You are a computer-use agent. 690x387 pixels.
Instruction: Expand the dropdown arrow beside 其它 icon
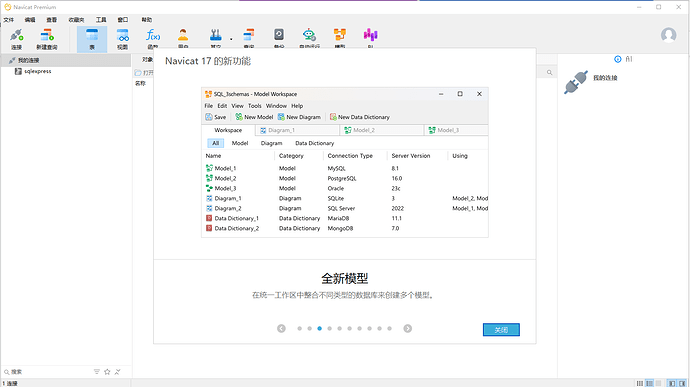tap(231, 39)
